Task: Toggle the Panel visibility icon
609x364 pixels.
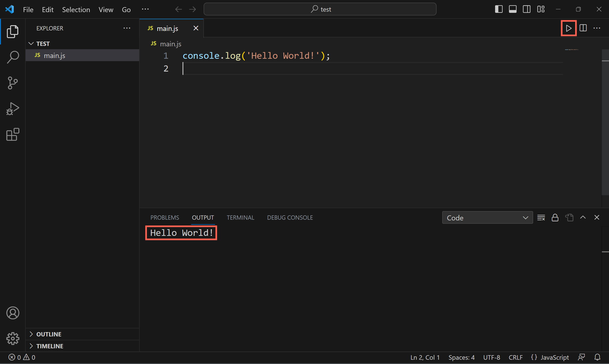Action: point(513,9)
